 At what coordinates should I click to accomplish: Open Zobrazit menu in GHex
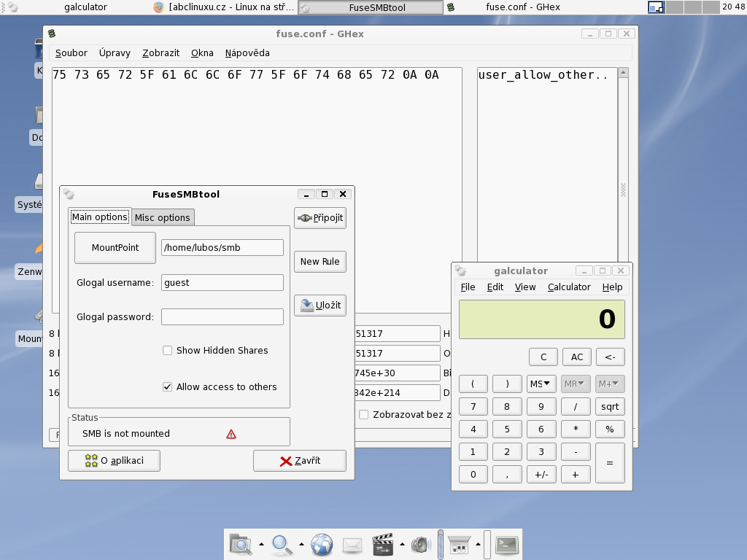pos(160,52)
